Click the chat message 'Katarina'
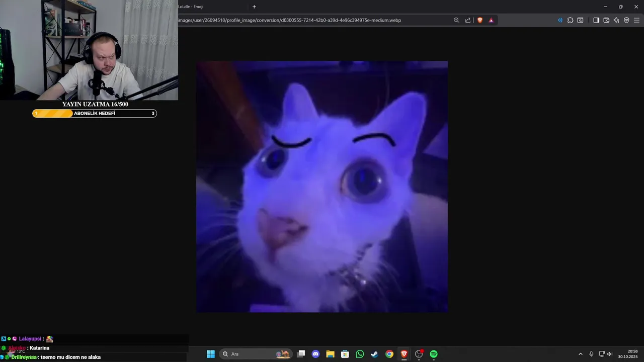644x362 pixels. coord(39,348)
